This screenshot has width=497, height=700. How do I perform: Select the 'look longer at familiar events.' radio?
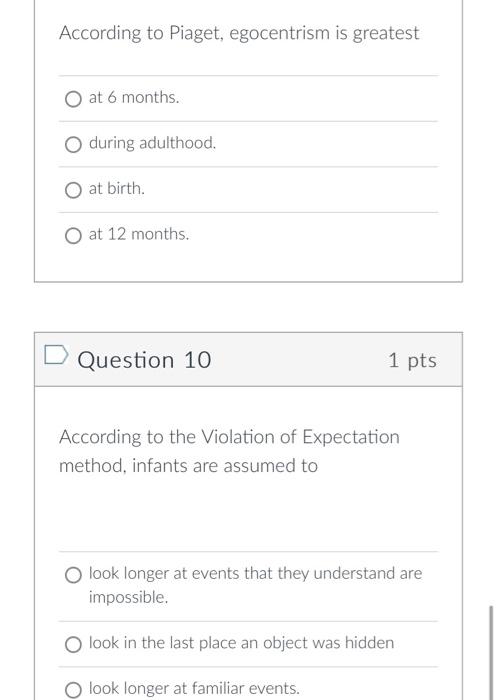pyautogui.click(x=73, y=690)
